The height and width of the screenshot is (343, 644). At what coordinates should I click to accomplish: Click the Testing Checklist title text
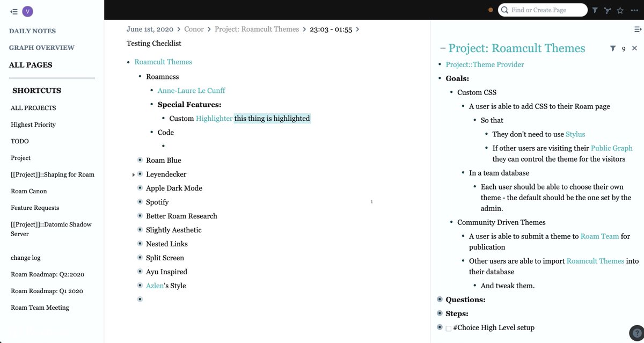(x=154, y=43)
